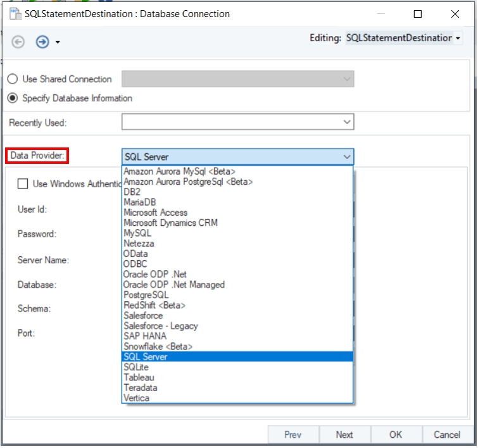Choose PostgreSQL from the provider list
The width and height of the screenshot is (478, 448).
[x=146, y=295]
